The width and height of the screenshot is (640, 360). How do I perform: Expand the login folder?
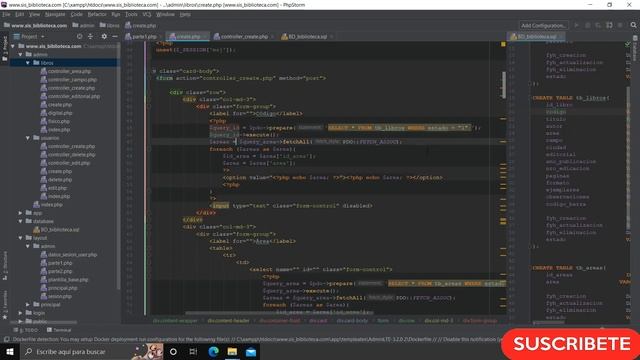point(20,313)
